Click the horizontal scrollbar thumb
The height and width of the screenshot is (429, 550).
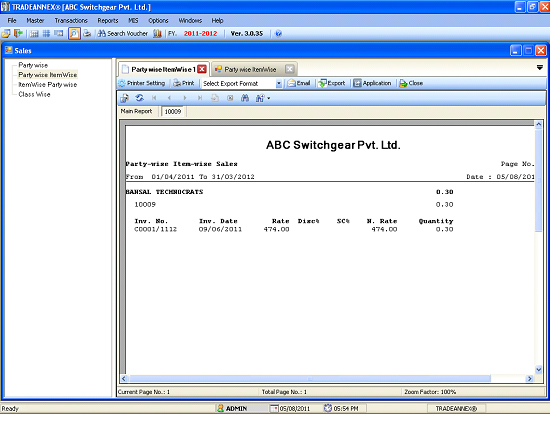point(310,378)
